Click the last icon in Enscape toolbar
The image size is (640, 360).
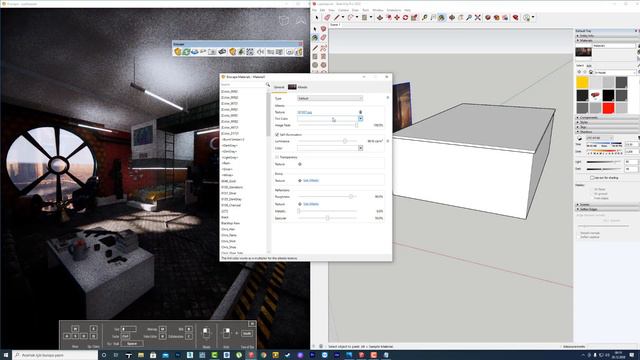click(299, 52)
